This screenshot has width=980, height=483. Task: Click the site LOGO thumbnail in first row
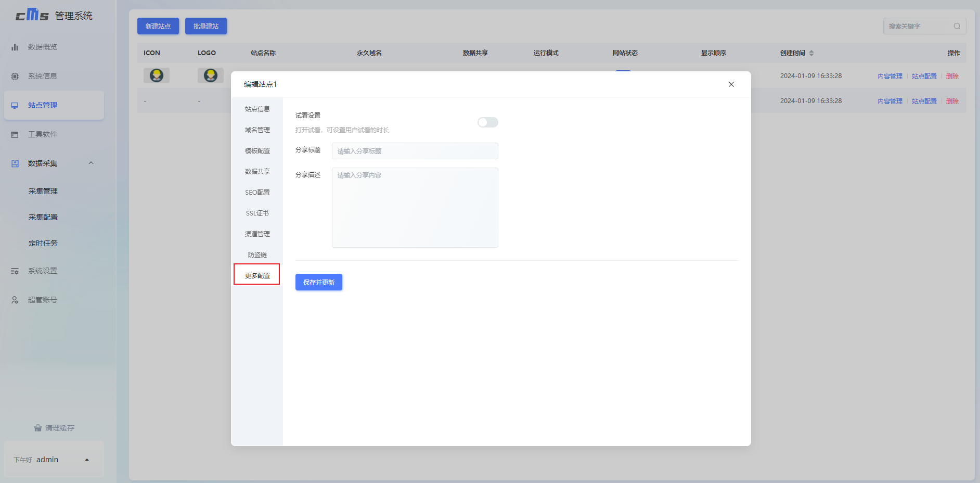point(211,75)
